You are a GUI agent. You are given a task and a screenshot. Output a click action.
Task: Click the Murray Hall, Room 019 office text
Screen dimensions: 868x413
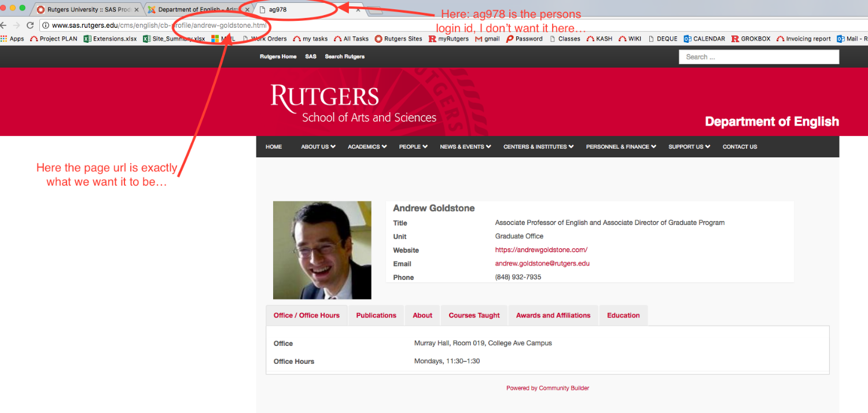coord(483,344)
